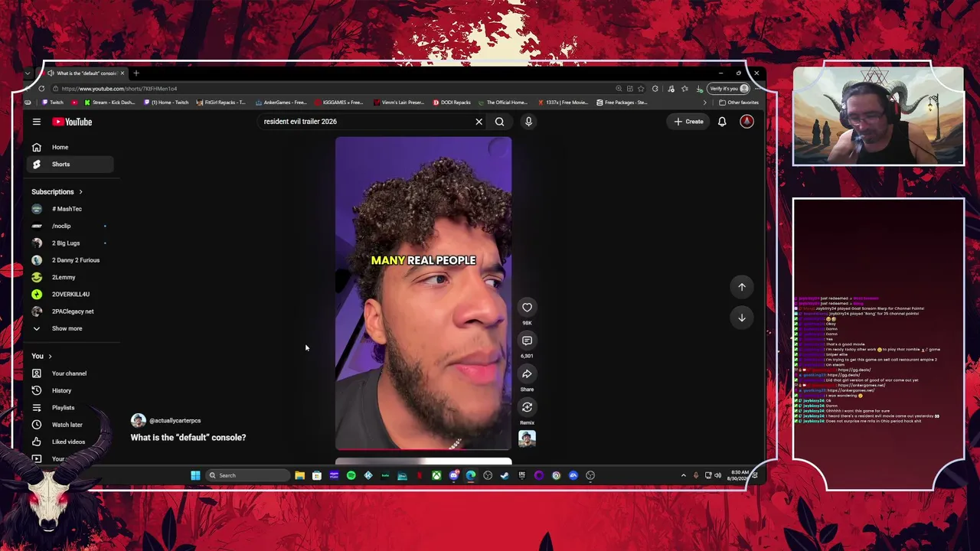Image resolution: width=980 pixels, height=551 pixels.
Task: Open Liked videos in the sidebar
Action: (x=71, y=442)
